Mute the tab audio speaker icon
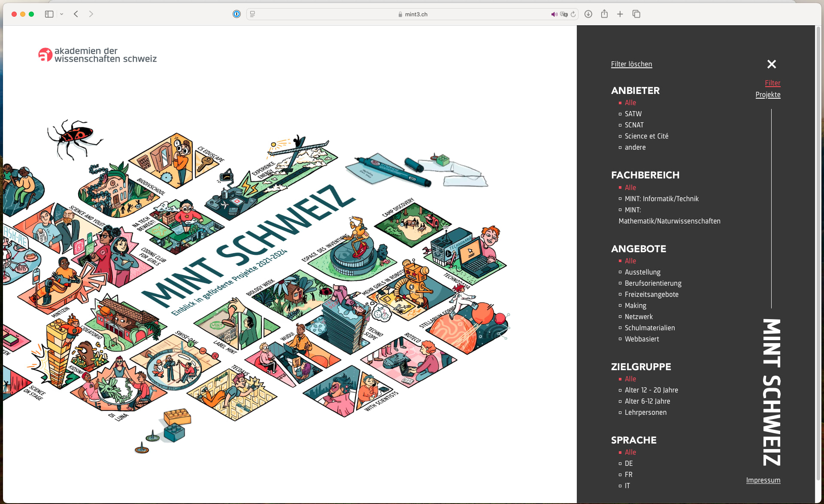The height and width of the screenshot is (504, 824). pyautogui.click(x=554, y=14)
